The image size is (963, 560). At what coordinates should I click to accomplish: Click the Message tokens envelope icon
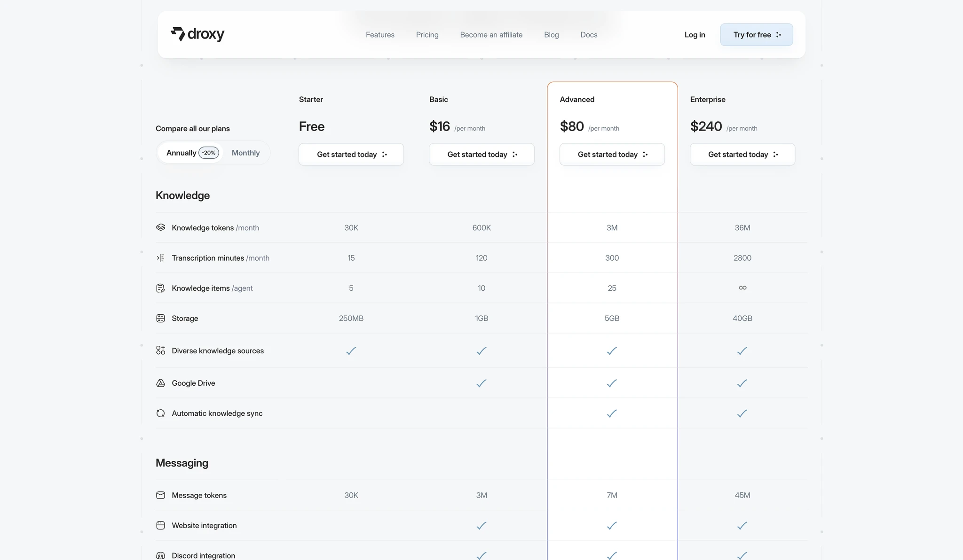click(x=160, y=495)
